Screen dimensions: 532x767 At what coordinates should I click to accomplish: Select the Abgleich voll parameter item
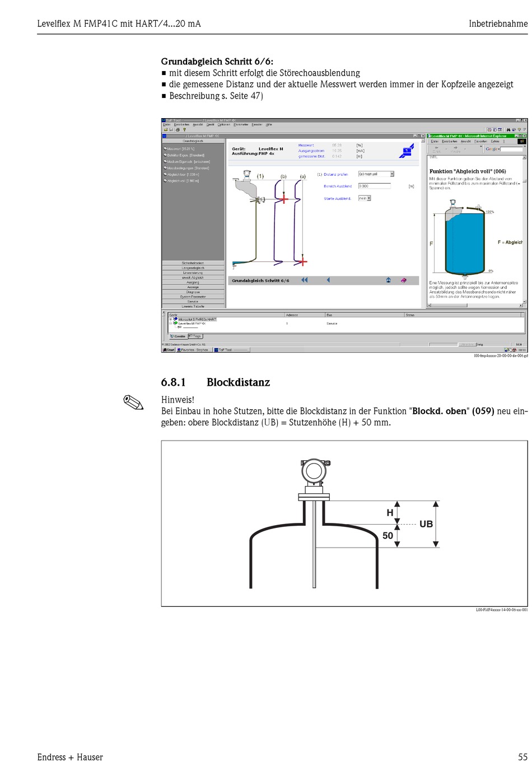pos(181,181)
